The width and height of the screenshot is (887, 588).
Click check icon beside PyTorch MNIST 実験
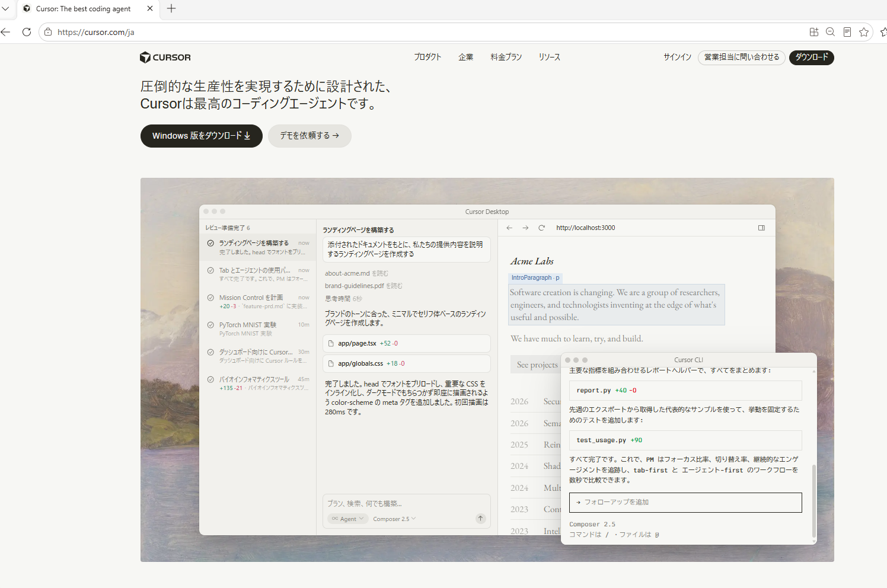210,325
